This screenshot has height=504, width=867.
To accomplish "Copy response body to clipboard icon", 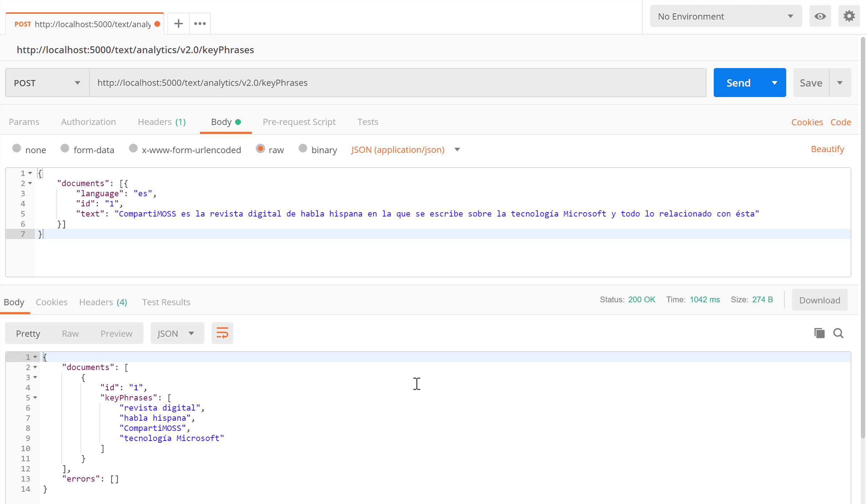I will [x=819, y=333].
